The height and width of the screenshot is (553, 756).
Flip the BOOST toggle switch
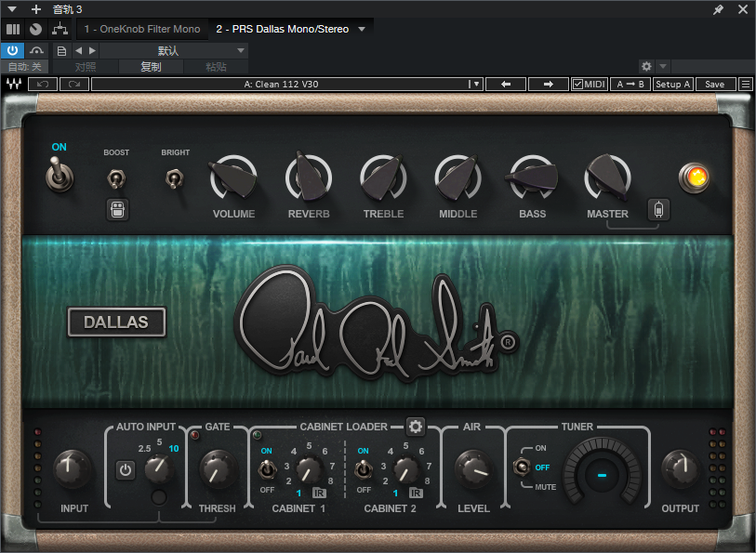116,178
